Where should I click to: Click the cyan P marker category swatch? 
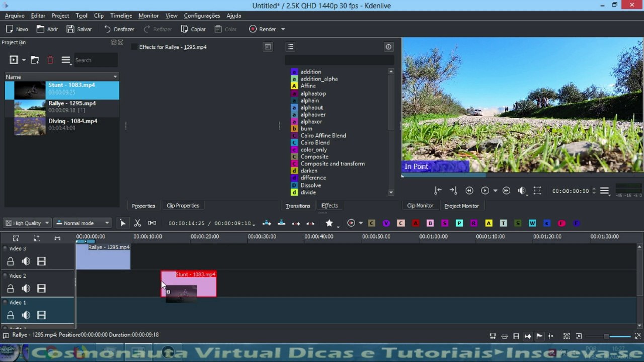tap(459, 223)
